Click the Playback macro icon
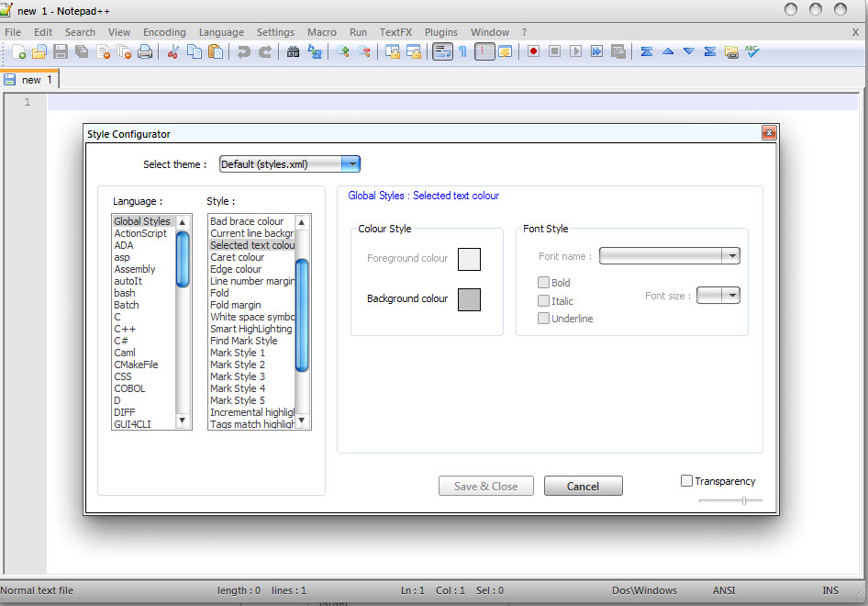868x606 pixels. click(575, 51)
